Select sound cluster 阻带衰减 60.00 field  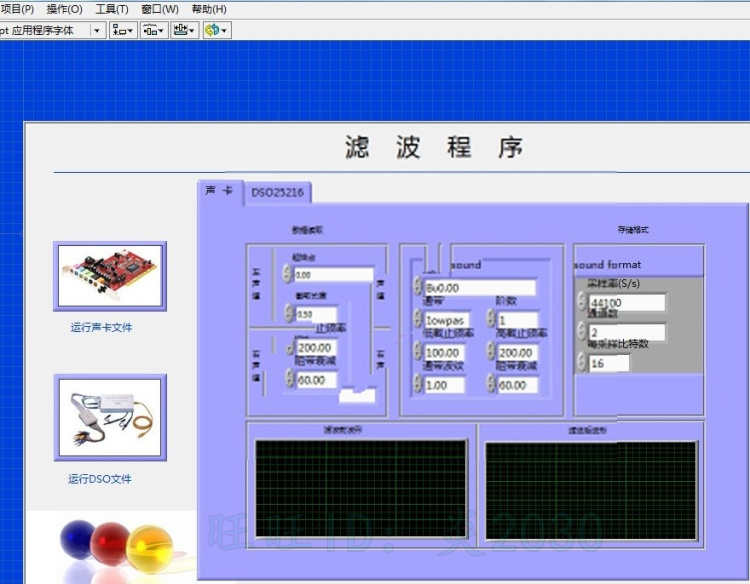coord(518,386)
